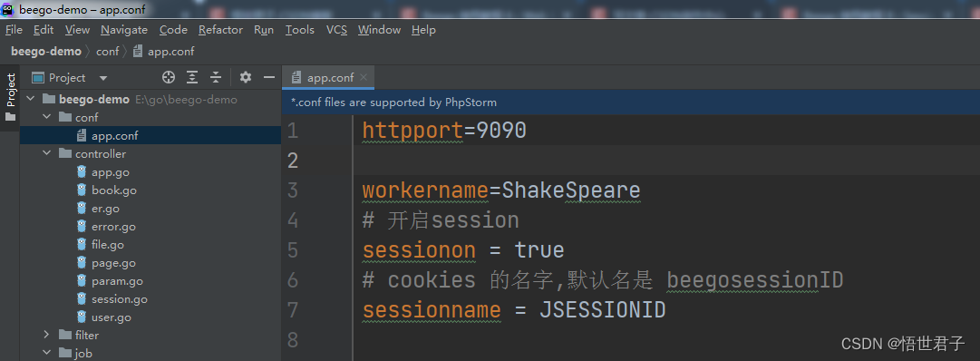Collapse the conf folder chevron
The width and height of the screenshot is (980, 361).
(46, 117)
